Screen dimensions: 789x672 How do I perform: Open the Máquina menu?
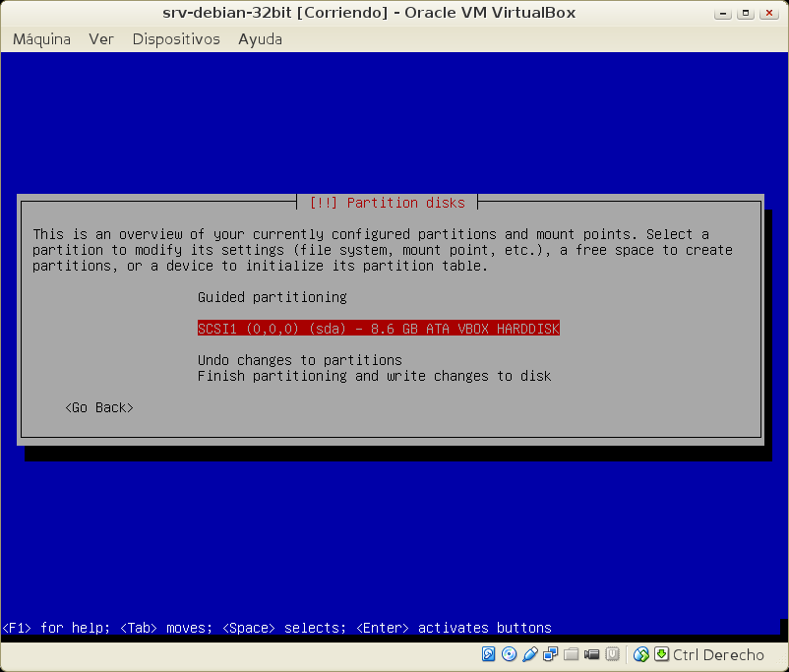41,39
